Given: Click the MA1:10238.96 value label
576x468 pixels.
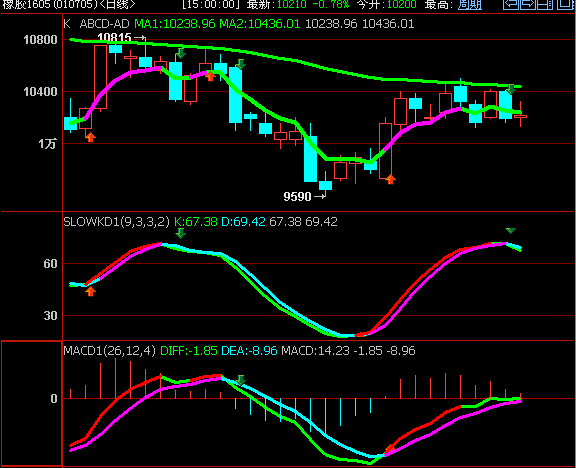Looking at the screenshot, I should 174,24.
